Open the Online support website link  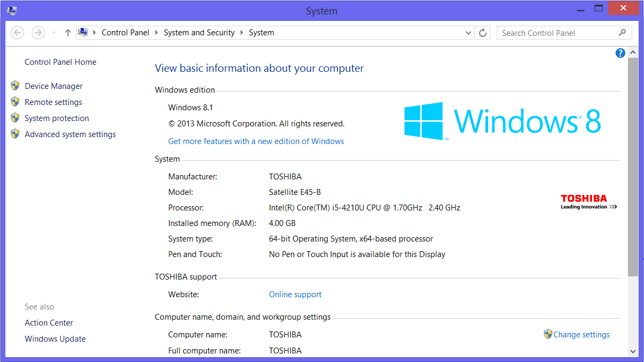[295, 295]
